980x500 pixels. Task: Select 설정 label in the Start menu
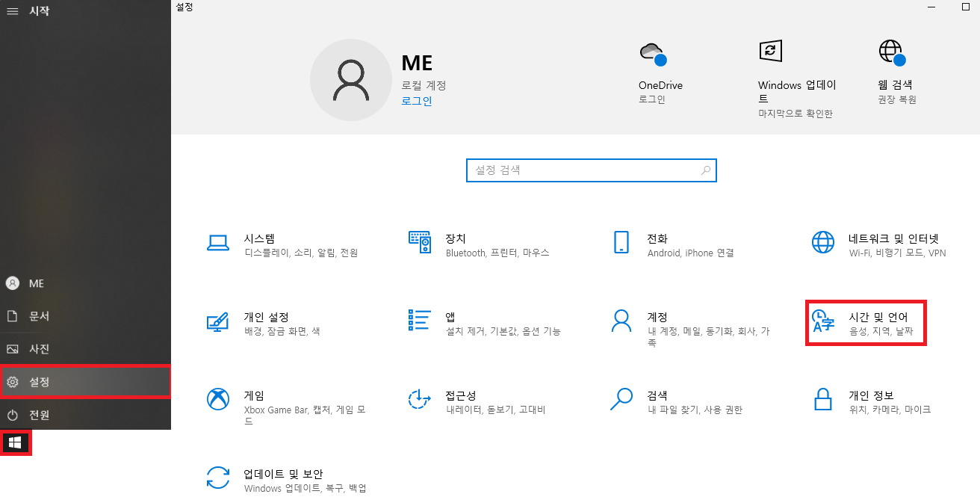tap(39, 382)
